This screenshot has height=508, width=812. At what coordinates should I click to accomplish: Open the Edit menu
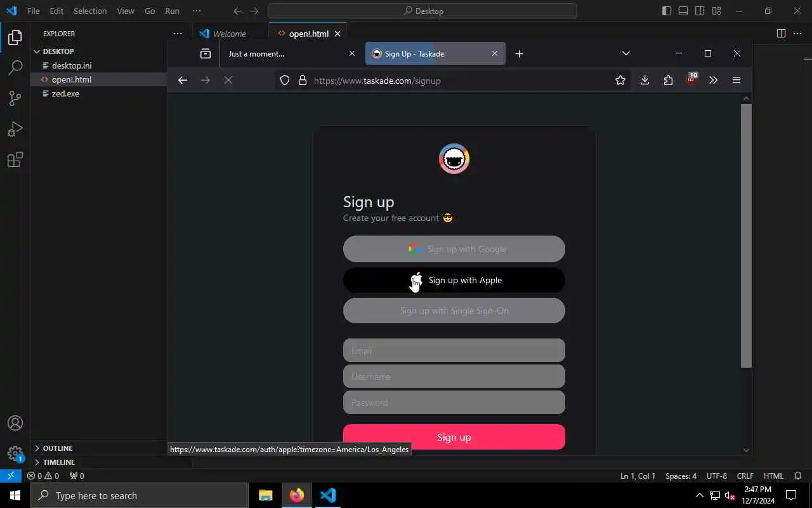56,11
